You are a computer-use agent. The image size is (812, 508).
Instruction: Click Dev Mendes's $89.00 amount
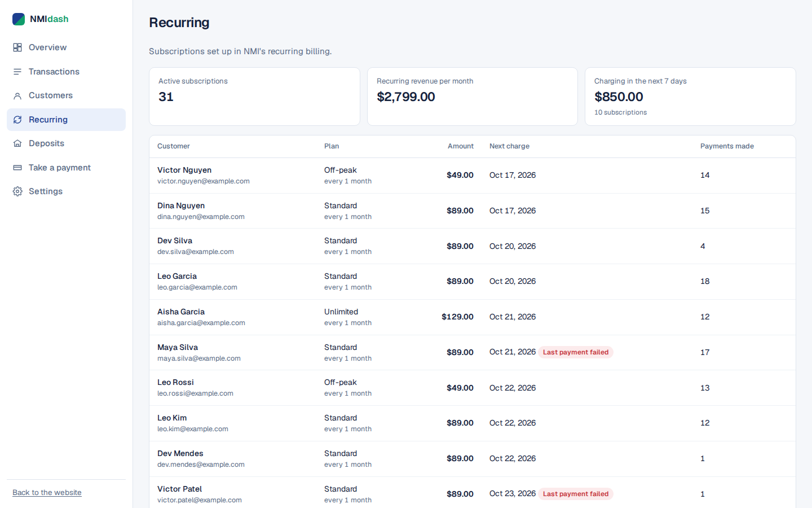(x=460, y=458)
